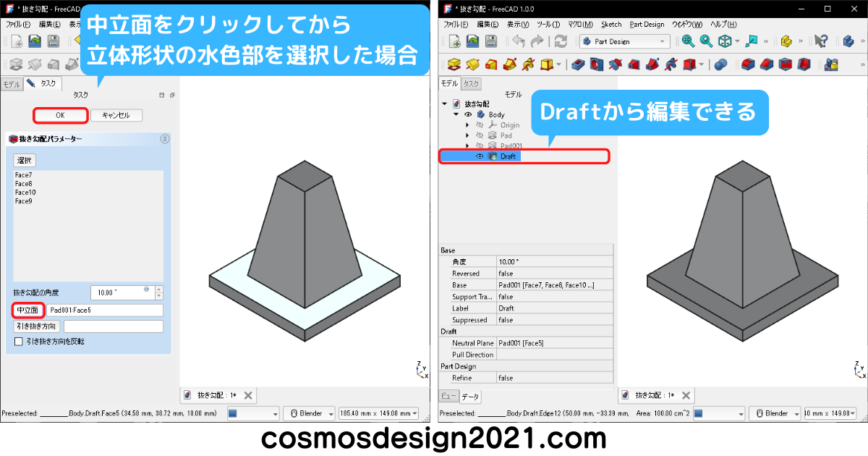
Task: Toggle visibility eye of the Pad item
Action: pos(479,135)
